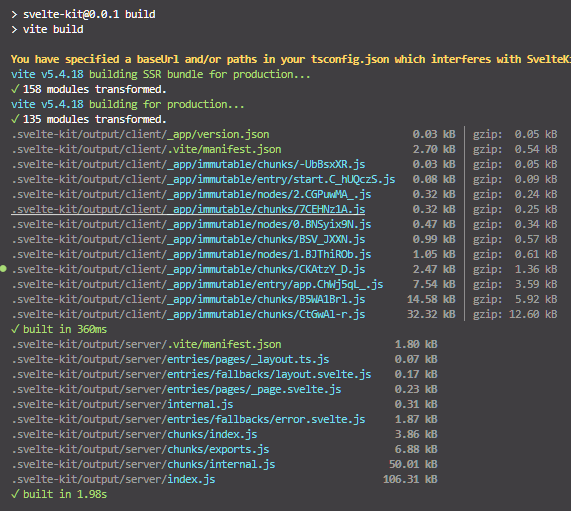Open server chunks/exports.js path

pyautogui.click(x=140, y=449)
